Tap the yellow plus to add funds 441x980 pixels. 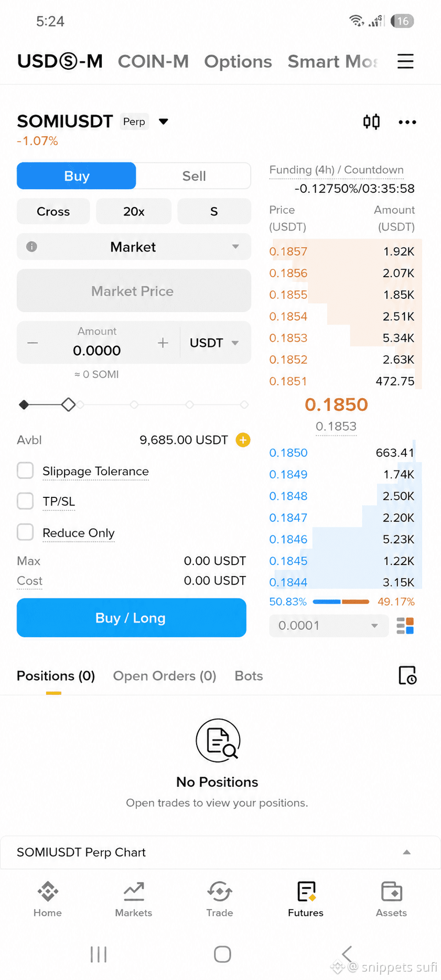click(x=243, y=440)
